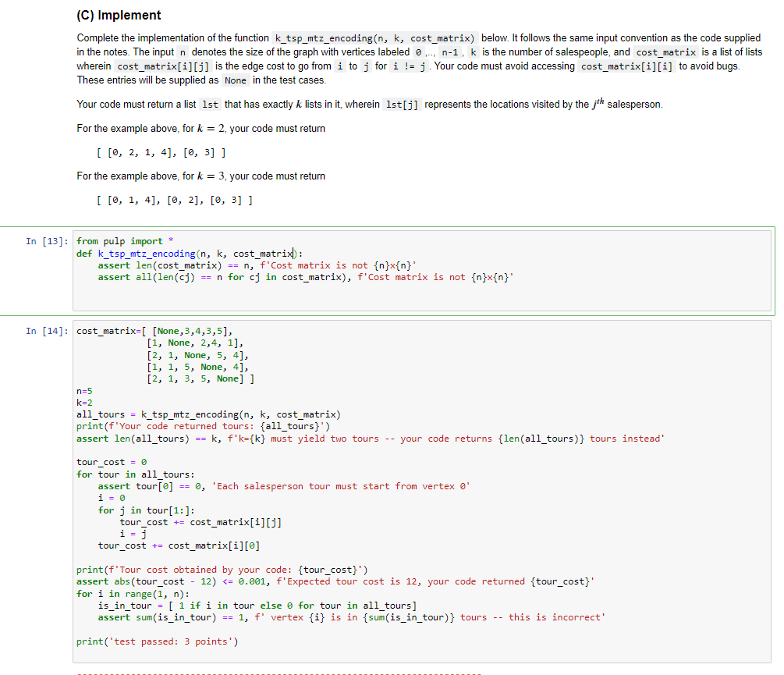Click the cost_matrix list definition line
784x675 pixels.
coord(156,330)
